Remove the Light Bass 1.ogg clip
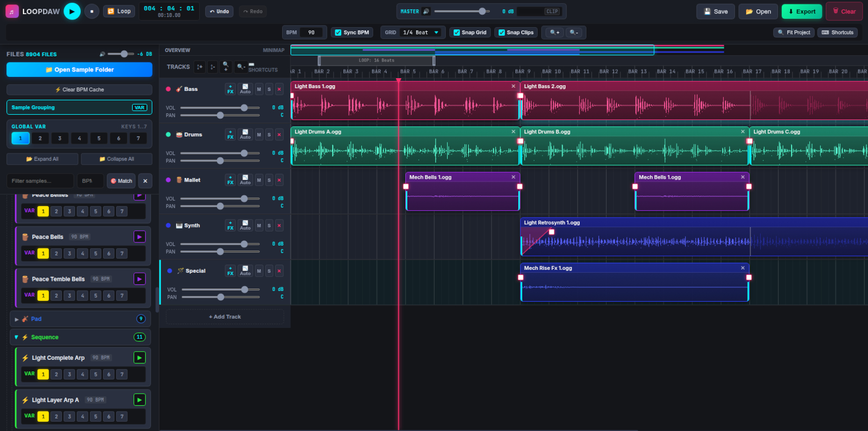868x431 pixels. point(513,86)
